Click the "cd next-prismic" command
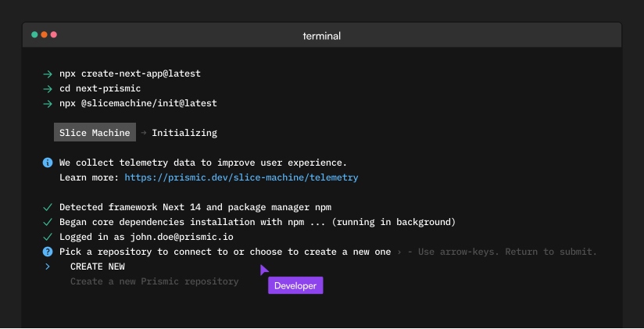The image size is (644, 329). [x=100, y=88]
